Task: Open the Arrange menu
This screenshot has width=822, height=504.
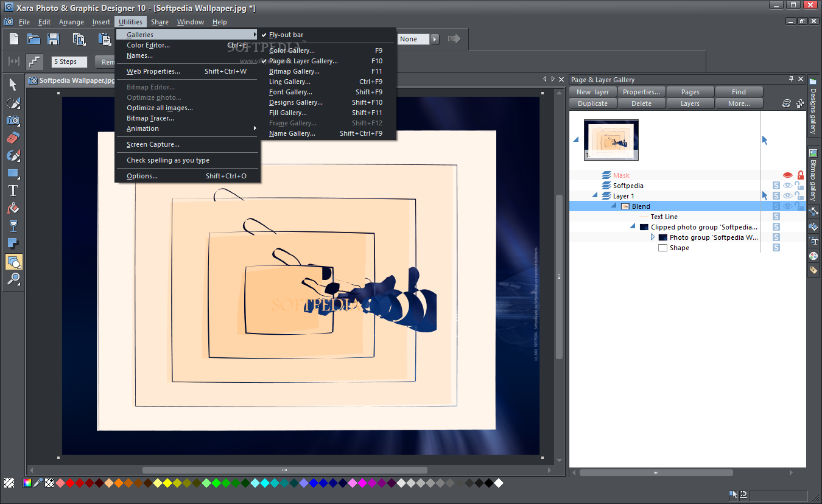Action: point(71,22)
